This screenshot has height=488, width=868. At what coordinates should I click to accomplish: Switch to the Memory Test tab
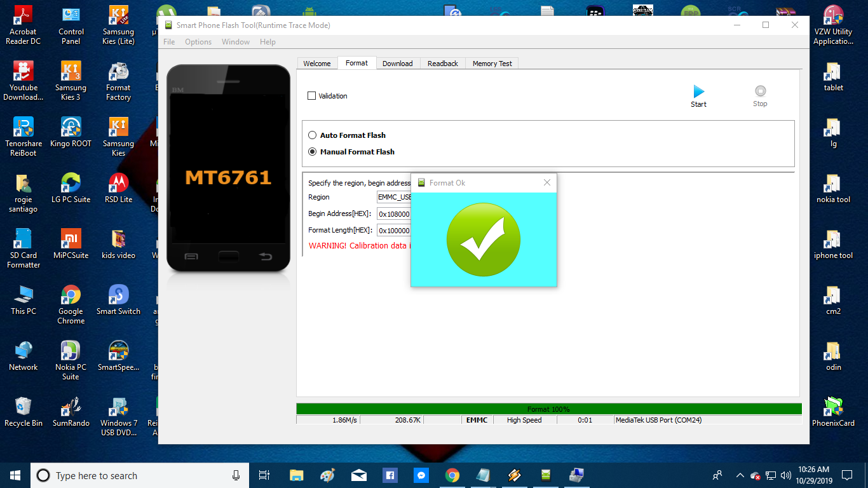click(492, 64)
